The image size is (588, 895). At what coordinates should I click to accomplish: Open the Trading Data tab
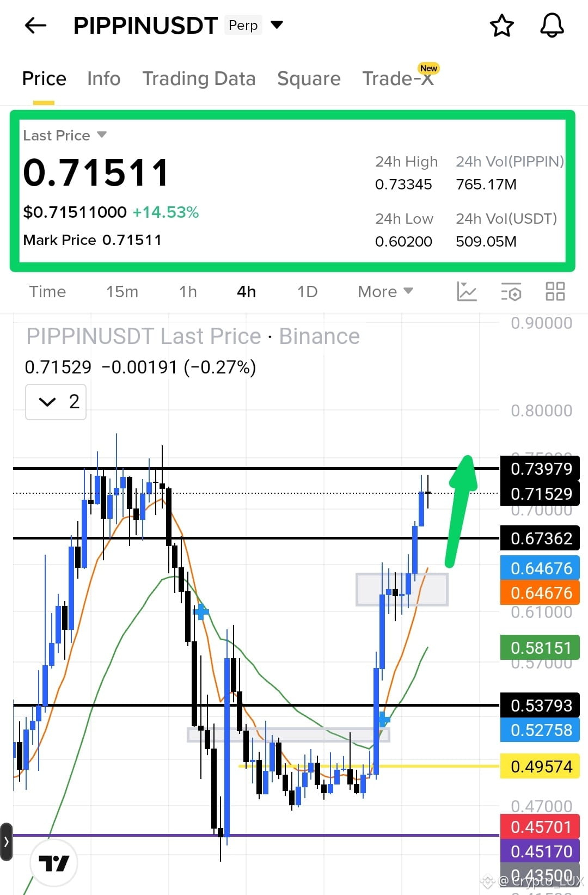coord(199,78)
